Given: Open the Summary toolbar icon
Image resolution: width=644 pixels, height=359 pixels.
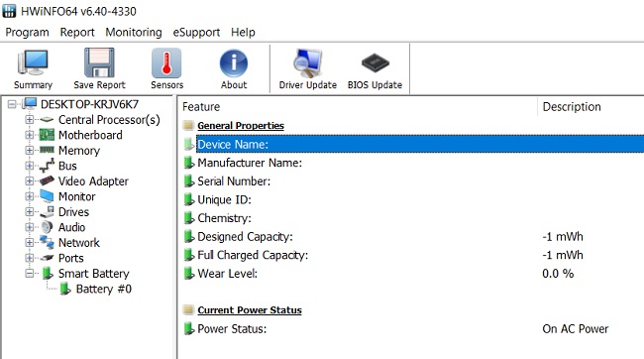Looking at the screenshot, I should tap(33, 62).
